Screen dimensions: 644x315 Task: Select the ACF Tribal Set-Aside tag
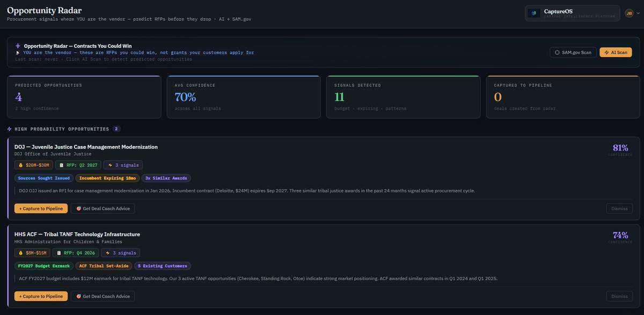104,266
